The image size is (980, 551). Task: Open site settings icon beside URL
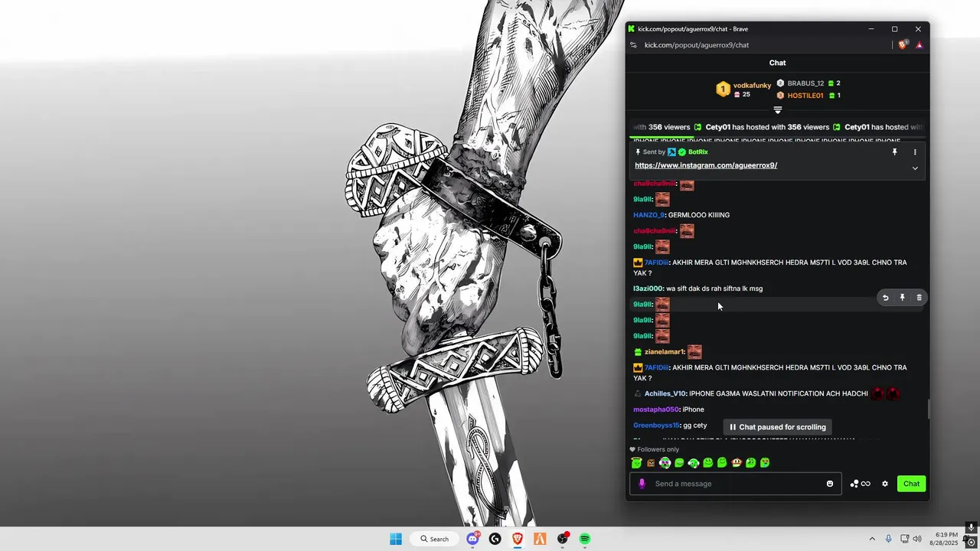tap(633, 45)
